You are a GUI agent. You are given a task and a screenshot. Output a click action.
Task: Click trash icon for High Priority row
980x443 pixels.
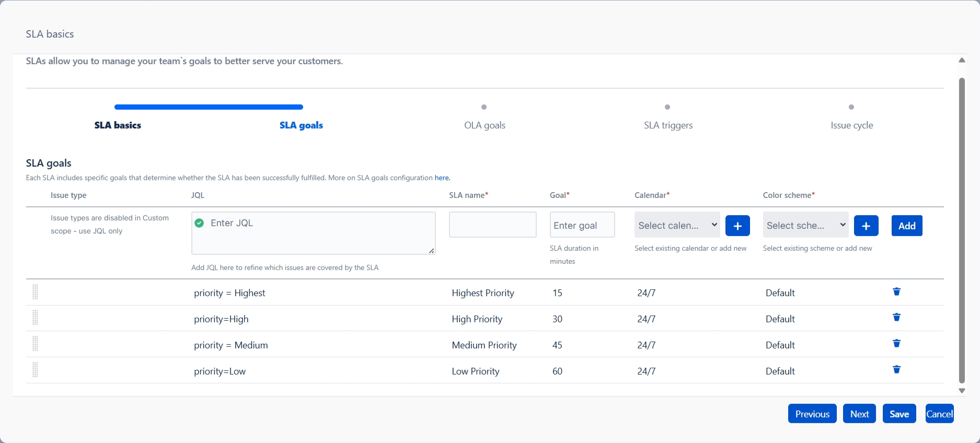click(x=896, y=318)
